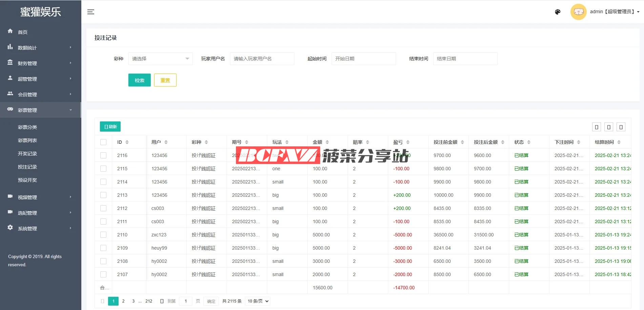
Task: Click the sidebar collapse hamburger icon
Action: (x=90, y=12)
